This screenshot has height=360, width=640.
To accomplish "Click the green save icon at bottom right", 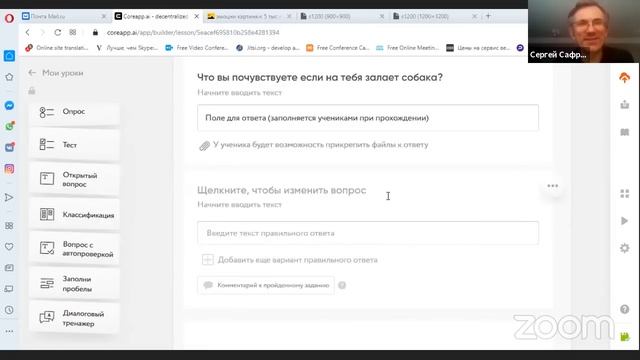I will pyautogui.click(x=624, y=337).
